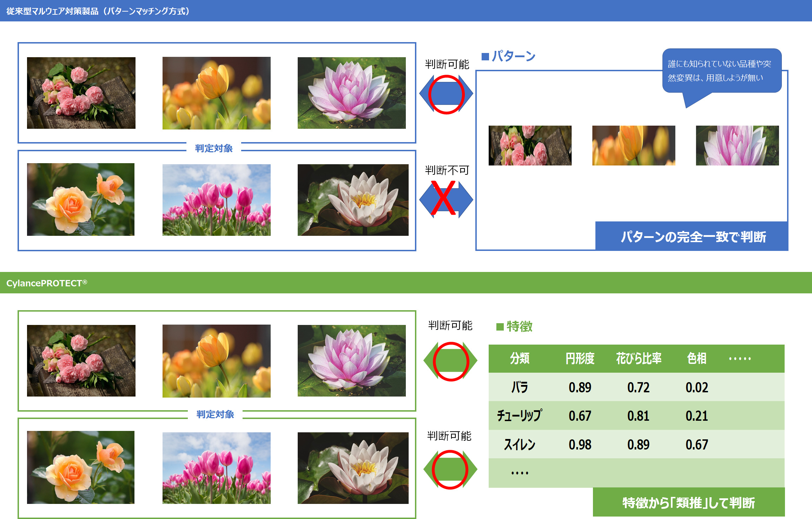The height and width of the screenshot is (519, 812).
Task: Click the peach rose photo in green section
Action: 81,467
